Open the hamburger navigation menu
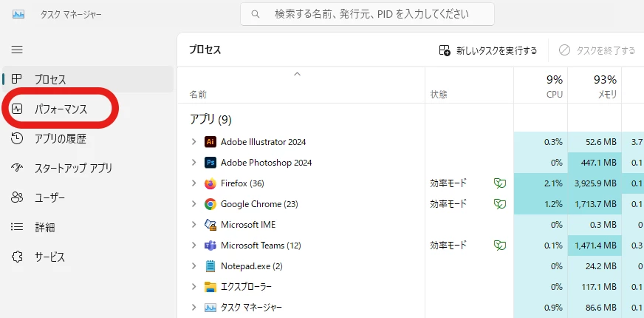 point(17,50)
